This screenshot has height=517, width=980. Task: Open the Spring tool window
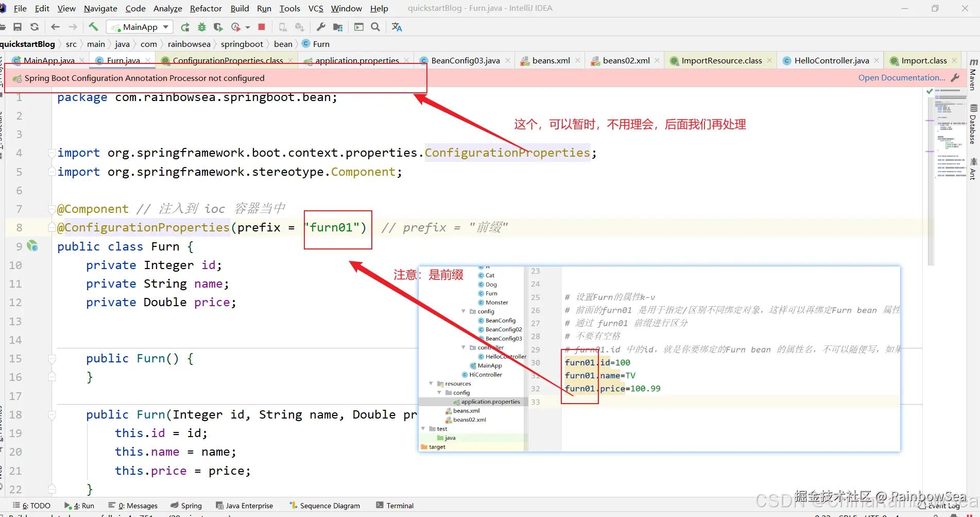[186, 506]
